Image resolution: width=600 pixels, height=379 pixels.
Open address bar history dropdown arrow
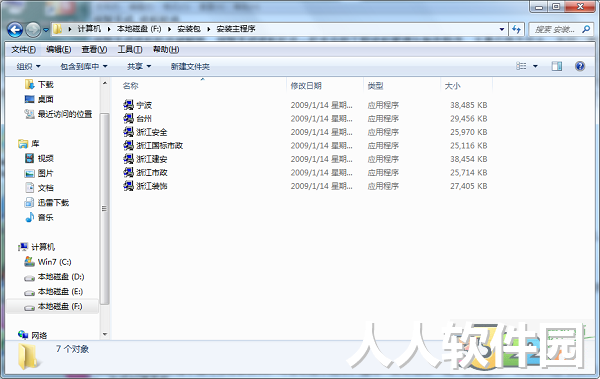pyautogui.click(x=502, y=29)
